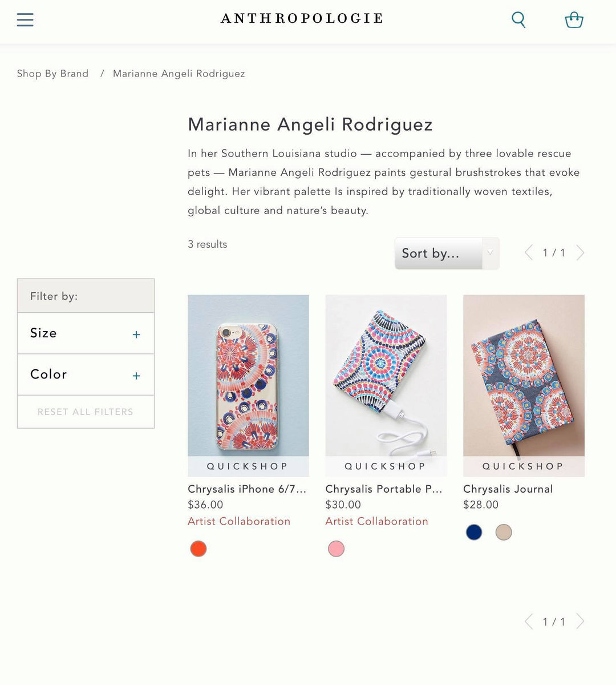
Task: Open the Chrysalis iPhone case title link
Action: [x=247, y=489]
